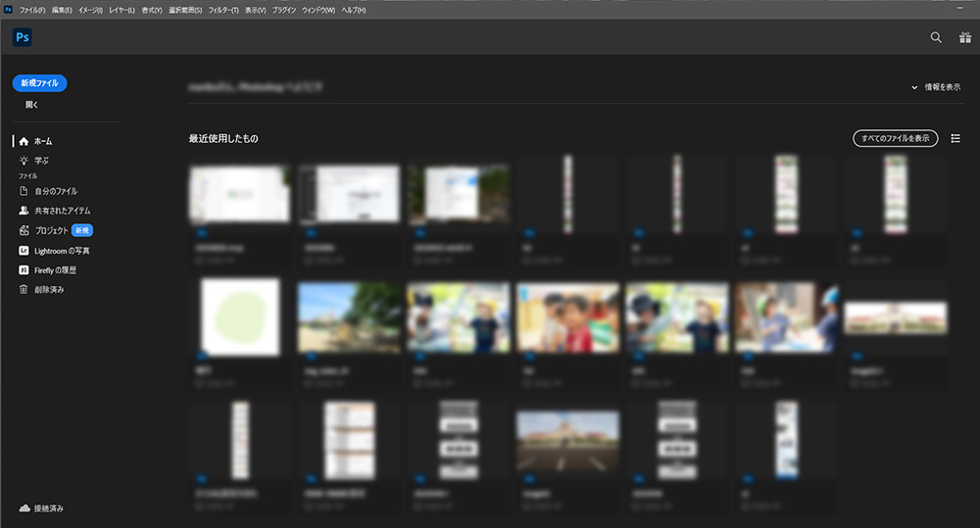Open 削除済み trash item
This screenshot has height=528, width=980.
click(48, 289)
